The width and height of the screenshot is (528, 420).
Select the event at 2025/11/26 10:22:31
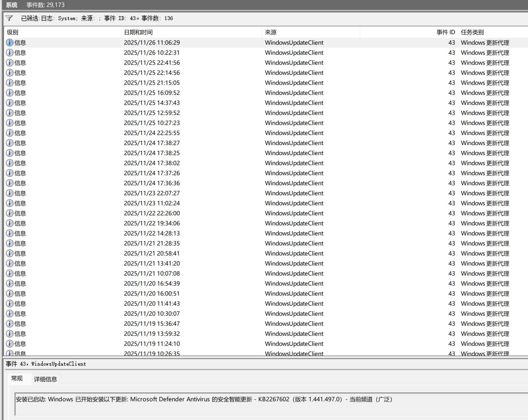(x=266, y=53)
